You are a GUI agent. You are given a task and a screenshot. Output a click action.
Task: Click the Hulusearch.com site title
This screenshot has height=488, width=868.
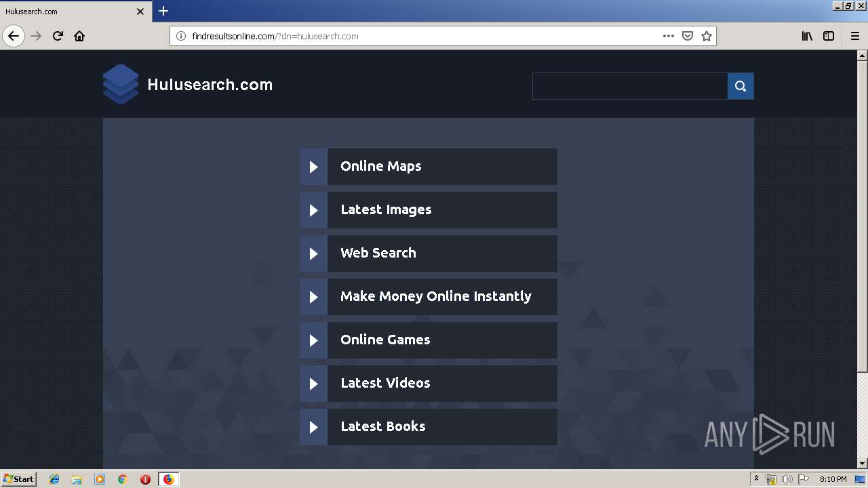pyautogui.click(x=210, y=85)
